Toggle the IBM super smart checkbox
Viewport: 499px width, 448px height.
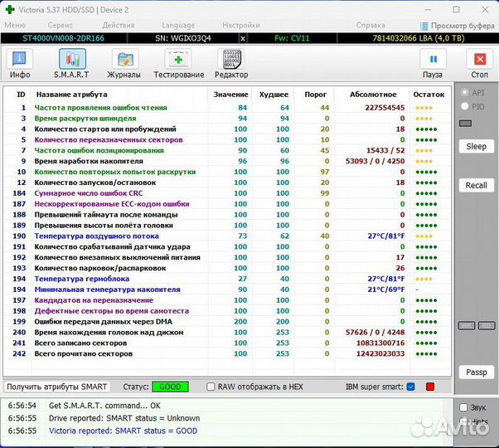(x=411, y=387)
